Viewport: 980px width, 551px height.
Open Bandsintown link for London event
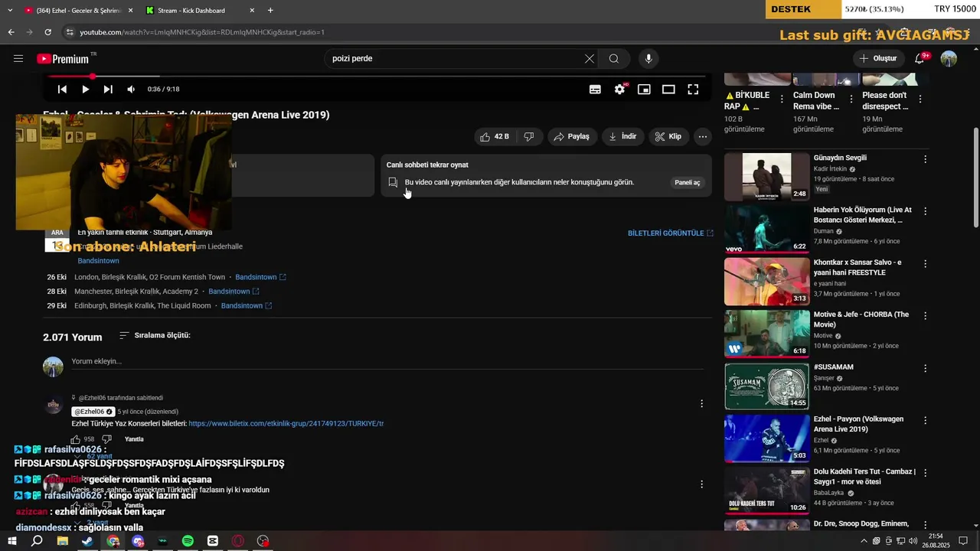[x=260, y=277]
